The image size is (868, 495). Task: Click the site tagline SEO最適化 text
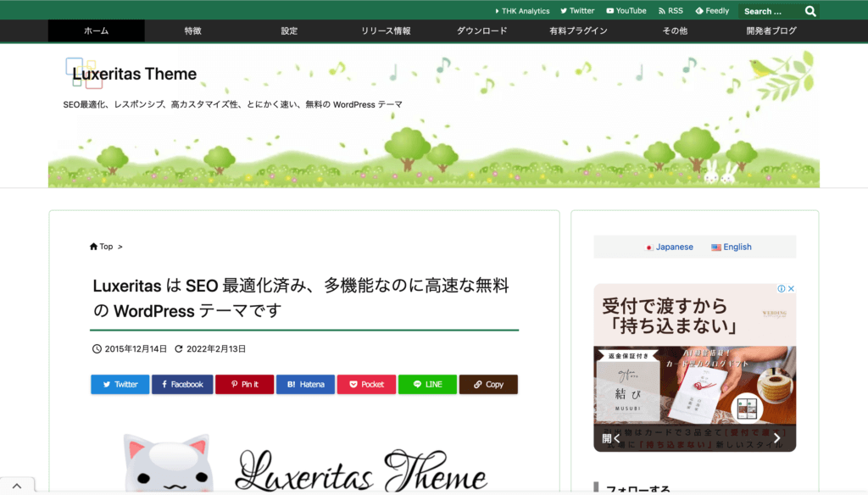tap(232, 104)
